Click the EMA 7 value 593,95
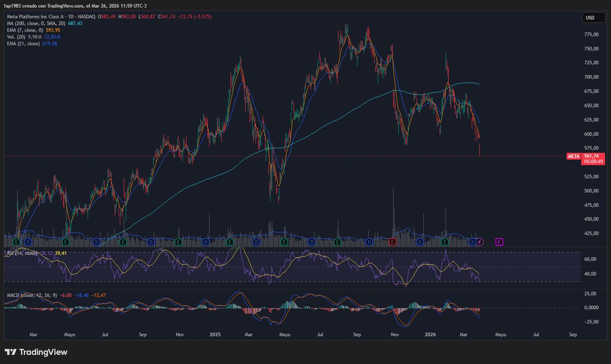 53,30
